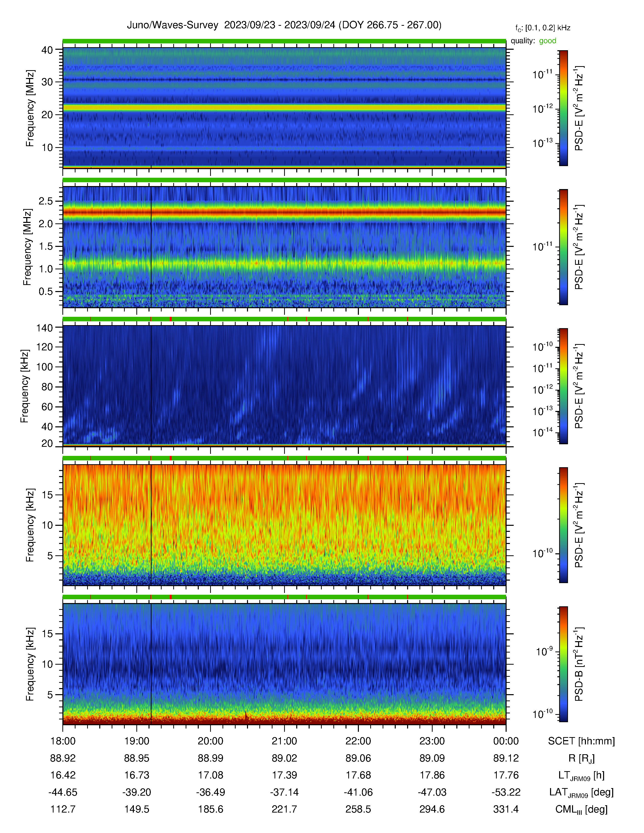Click the CML III [deg] row label
This screenshot has width=644, height=833.
(581, 809)
